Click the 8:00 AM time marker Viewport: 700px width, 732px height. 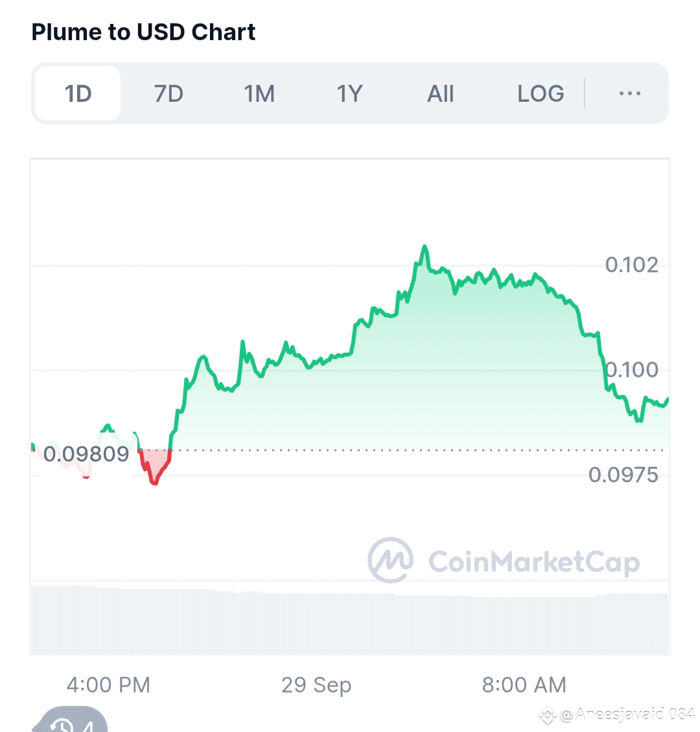pos(524,685)
